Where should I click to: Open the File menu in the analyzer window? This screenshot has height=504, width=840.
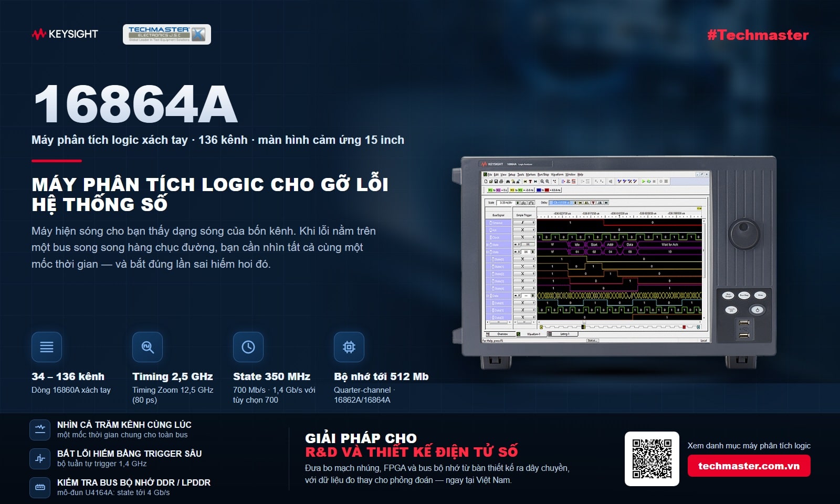coord(490,174)
